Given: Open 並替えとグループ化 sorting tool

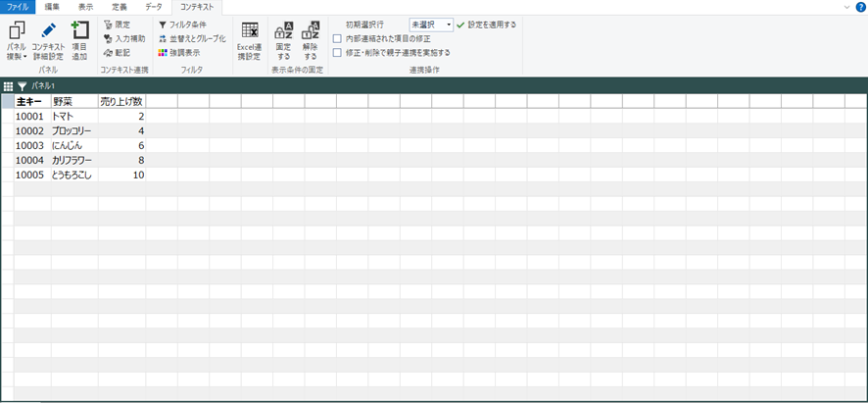Looking at the screenshot, I should [x=191, y=38].
